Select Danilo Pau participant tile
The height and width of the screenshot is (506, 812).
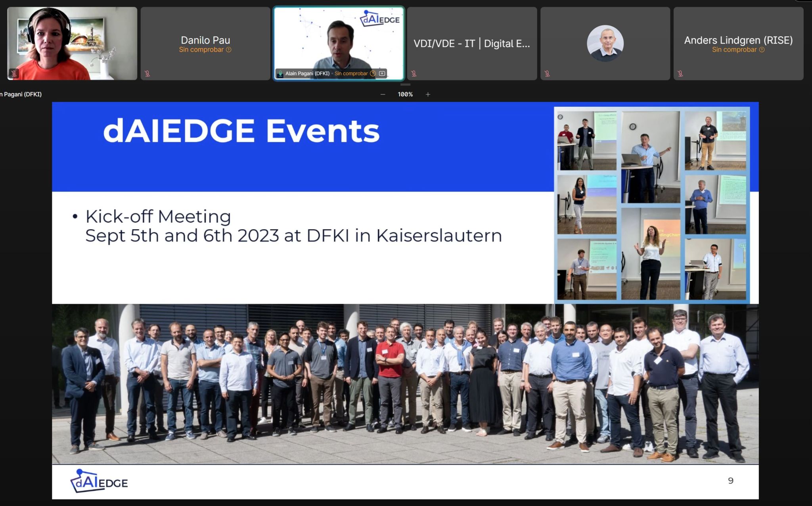click(205, 44)
